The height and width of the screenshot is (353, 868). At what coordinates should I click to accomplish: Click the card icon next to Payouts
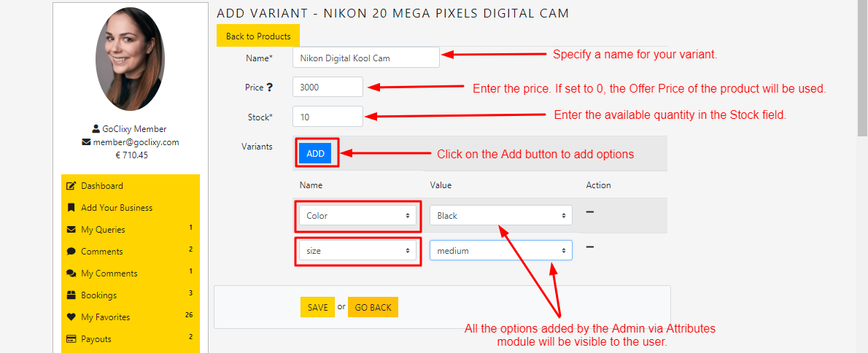coord(71,339)
